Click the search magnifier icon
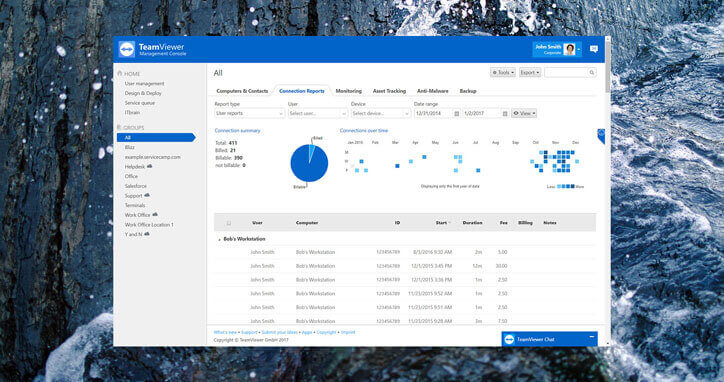Screen dimensions: 724x382 tap(591, 73)
